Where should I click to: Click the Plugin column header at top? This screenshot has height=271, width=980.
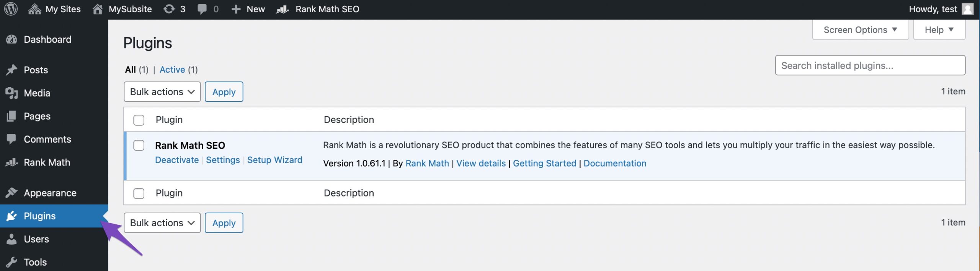[169, 120]
